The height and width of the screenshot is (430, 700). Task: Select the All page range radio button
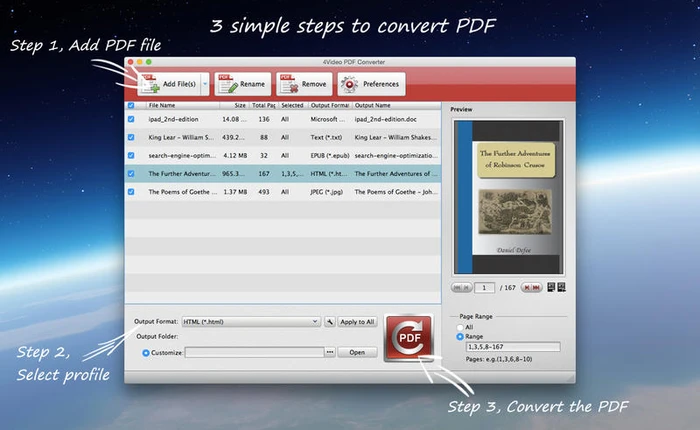[x=460, y=327]
